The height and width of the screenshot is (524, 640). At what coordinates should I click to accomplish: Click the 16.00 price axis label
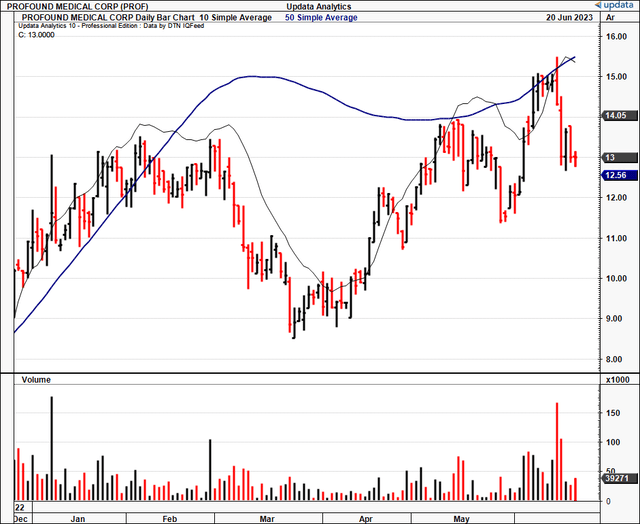(616, 36)
